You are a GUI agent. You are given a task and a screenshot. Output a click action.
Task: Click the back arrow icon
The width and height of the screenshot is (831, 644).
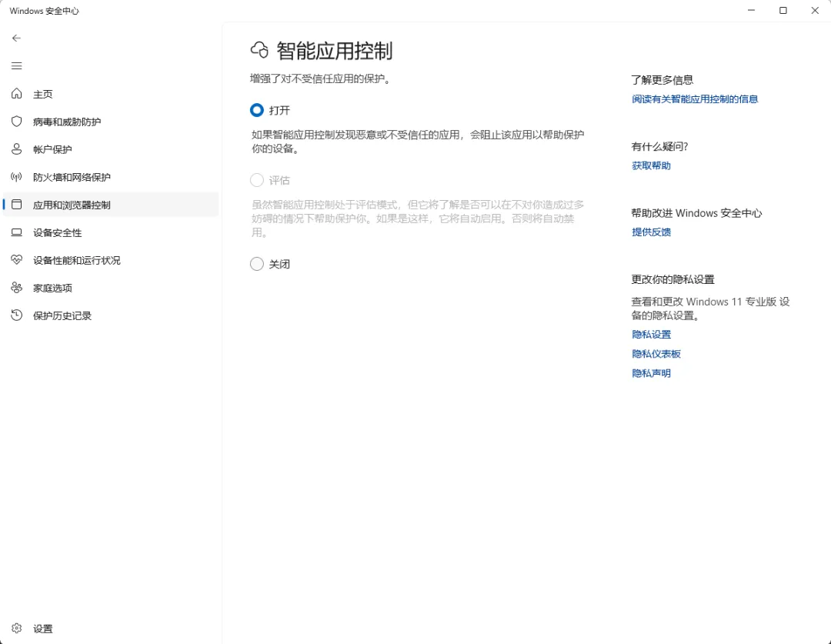(16, 38)
